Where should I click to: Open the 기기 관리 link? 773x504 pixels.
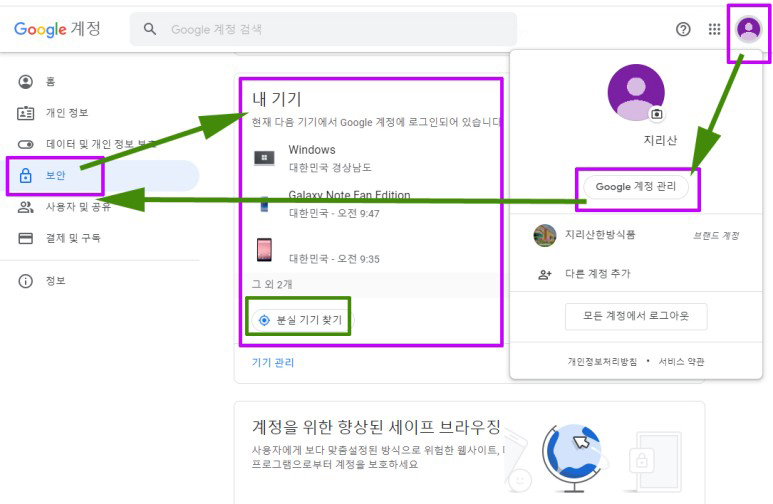[273, 362]
